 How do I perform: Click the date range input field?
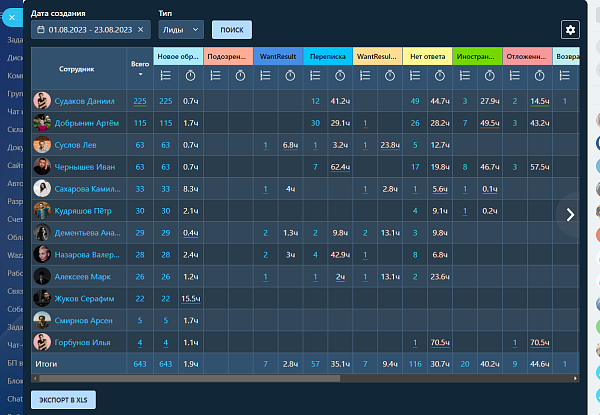coord(91,30)
